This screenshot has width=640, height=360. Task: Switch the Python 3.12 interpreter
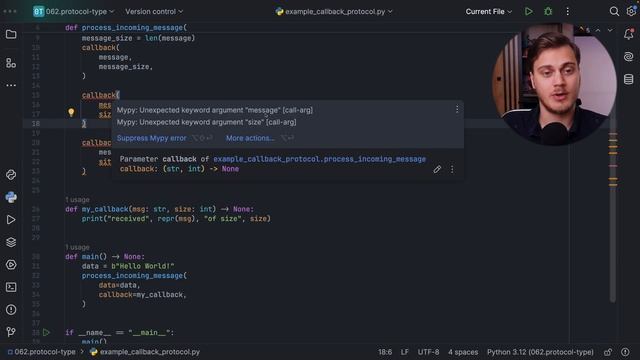click(x=540, y=352)
